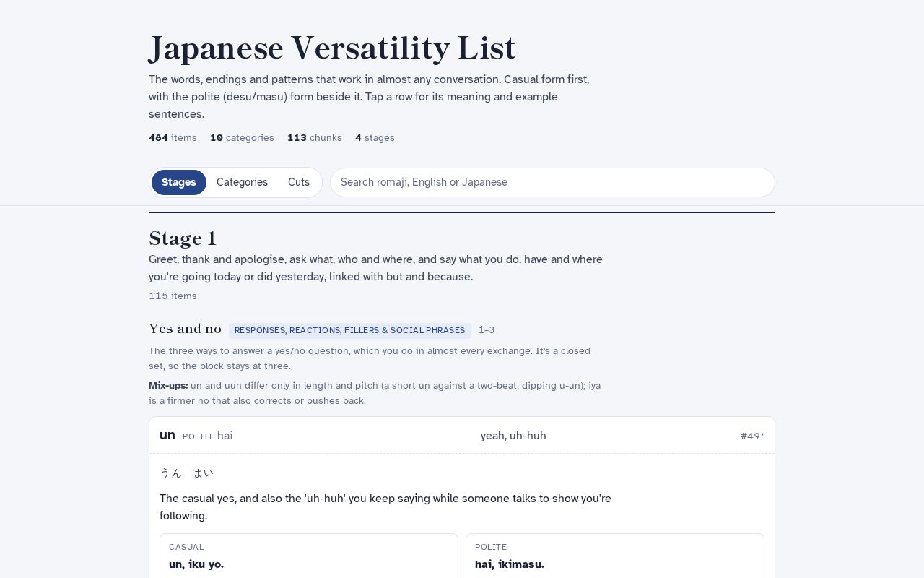
Task: Select the Stages view tab
Action: coord(179,182)
